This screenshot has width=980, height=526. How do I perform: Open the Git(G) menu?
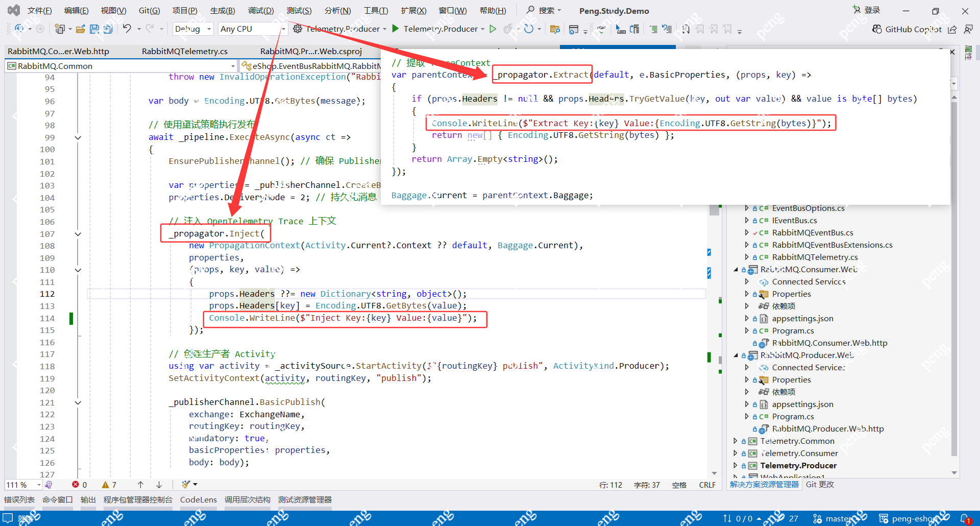click(149, 11)
